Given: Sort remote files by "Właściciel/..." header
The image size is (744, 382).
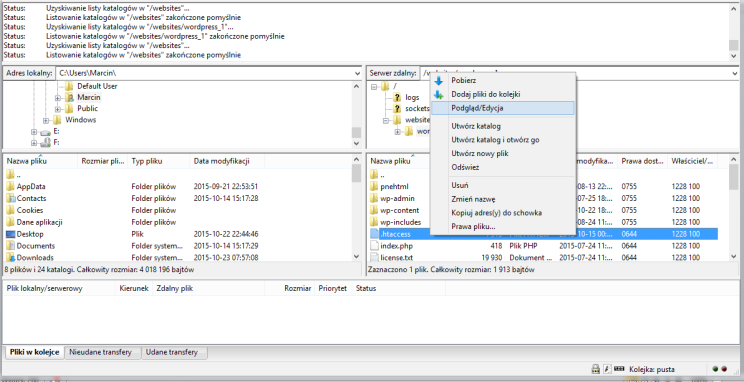Looking at the screenshot, I should (x=692, y=161).
